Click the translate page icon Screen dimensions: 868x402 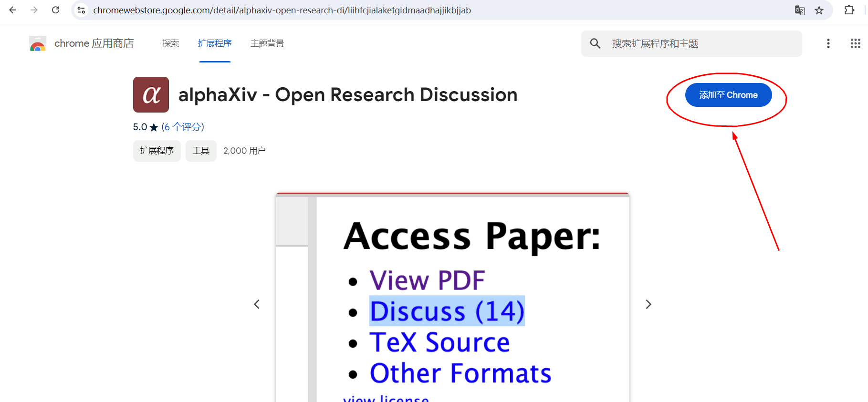[800, 10]
